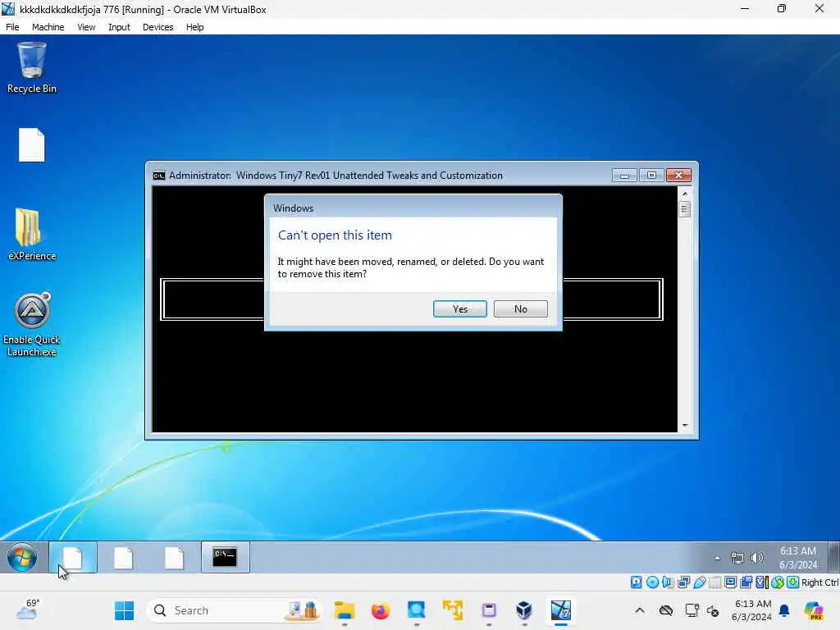Open VirtualBox Manager cube on host taskbar
Viewport: 840px width, 630px height.
click(524, 610)
